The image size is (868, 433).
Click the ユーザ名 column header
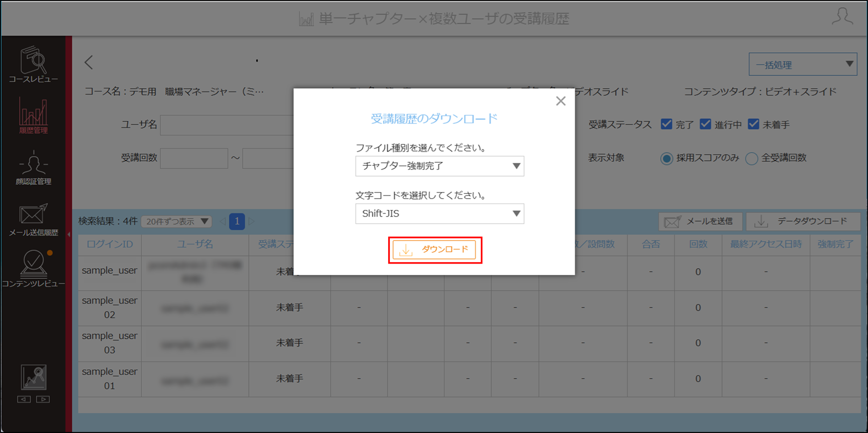195,245
